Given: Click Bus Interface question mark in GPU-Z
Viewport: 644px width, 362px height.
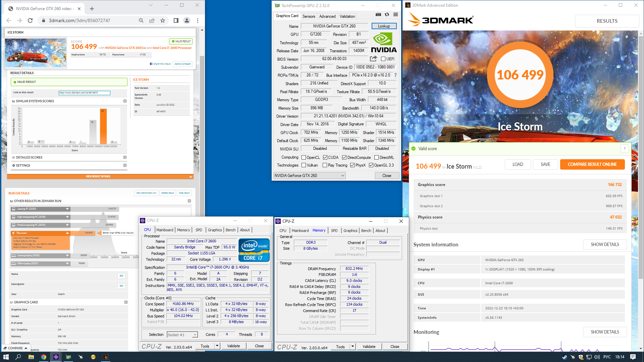Looking at the screenshot, I should (x=395, y=75).
